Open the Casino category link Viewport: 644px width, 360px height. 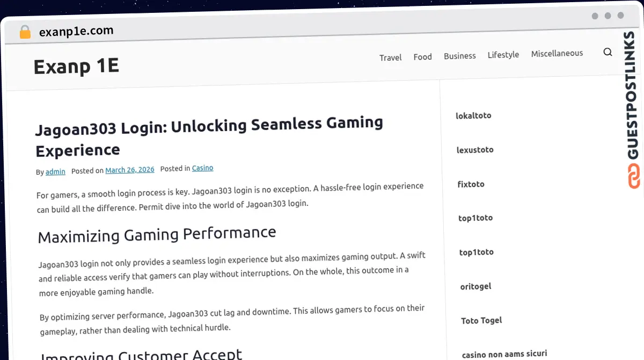point(202,168)
